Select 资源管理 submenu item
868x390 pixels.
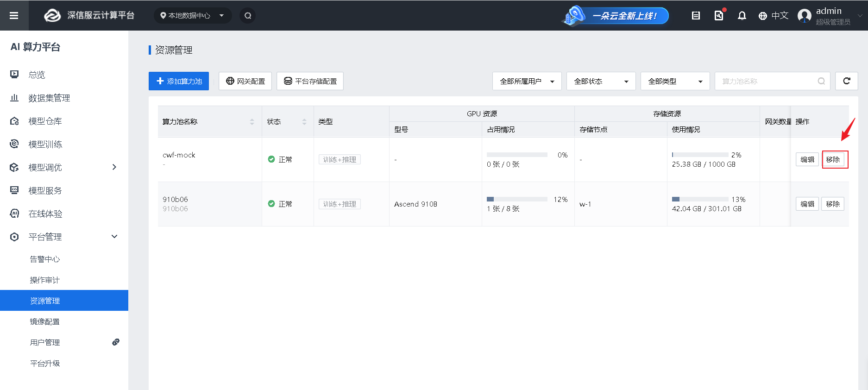[64, 301]
